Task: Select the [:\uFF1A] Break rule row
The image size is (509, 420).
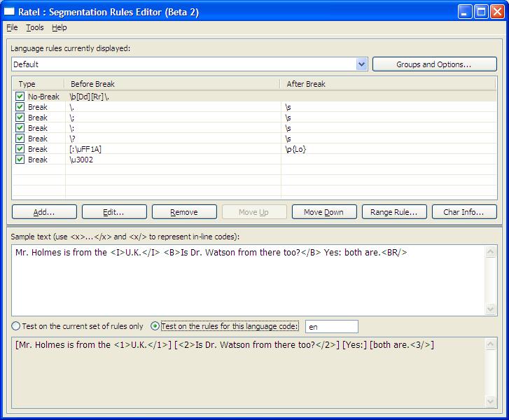Action: point(175,149)
